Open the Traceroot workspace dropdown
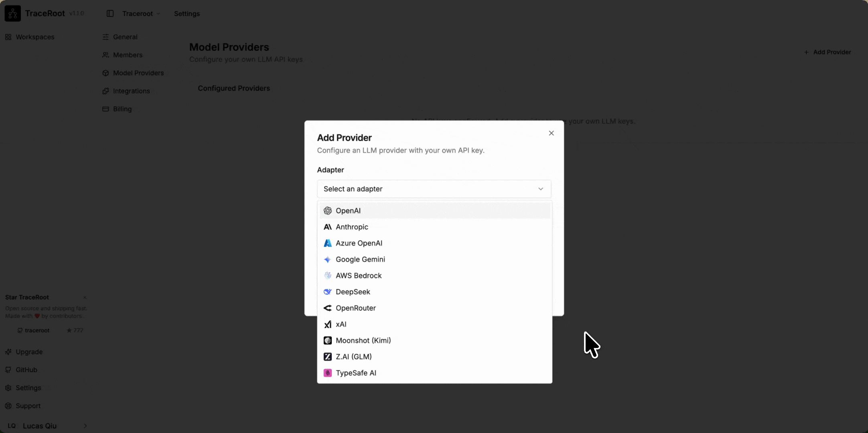Image resolution: width=868 pixels, height=433 pixels. pyautogui.click(x=141, y=14)
